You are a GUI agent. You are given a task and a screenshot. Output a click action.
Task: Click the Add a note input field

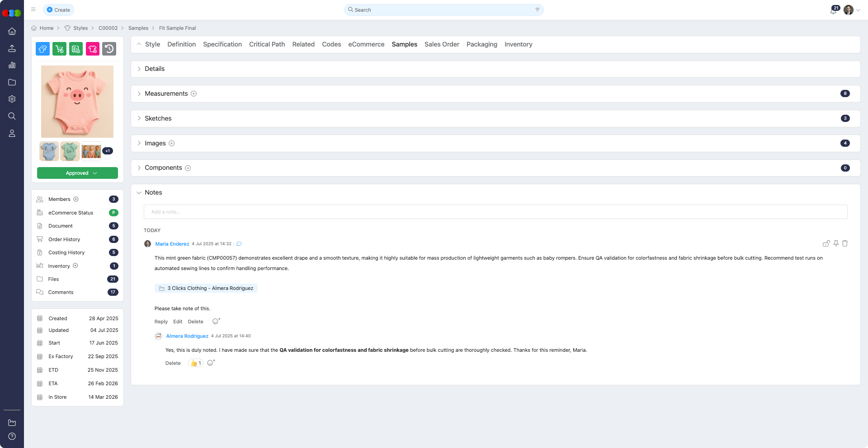point(495,212)
